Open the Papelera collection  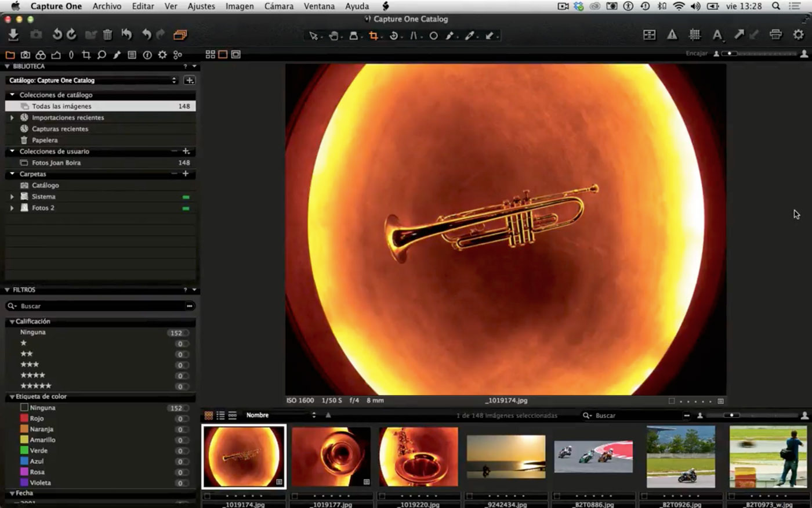click(45, 140)
